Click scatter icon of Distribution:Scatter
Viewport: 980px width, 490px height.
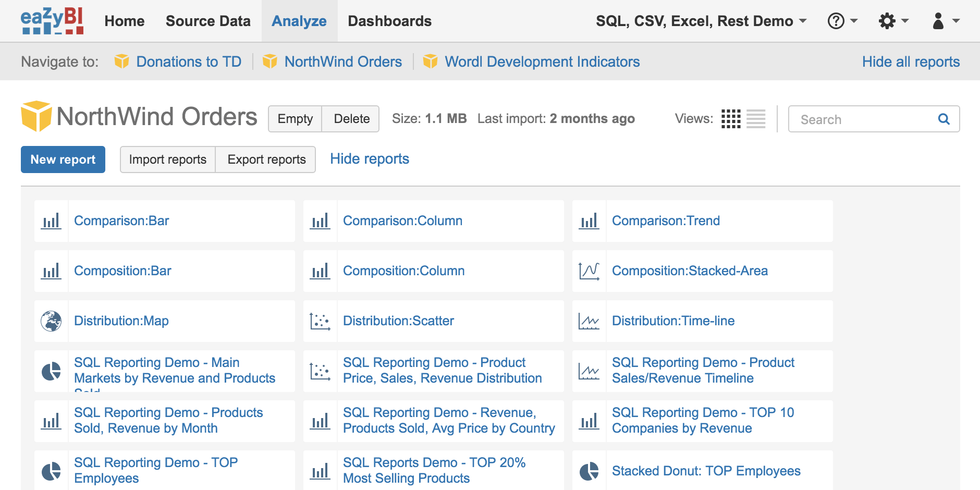tap(320, 321)
